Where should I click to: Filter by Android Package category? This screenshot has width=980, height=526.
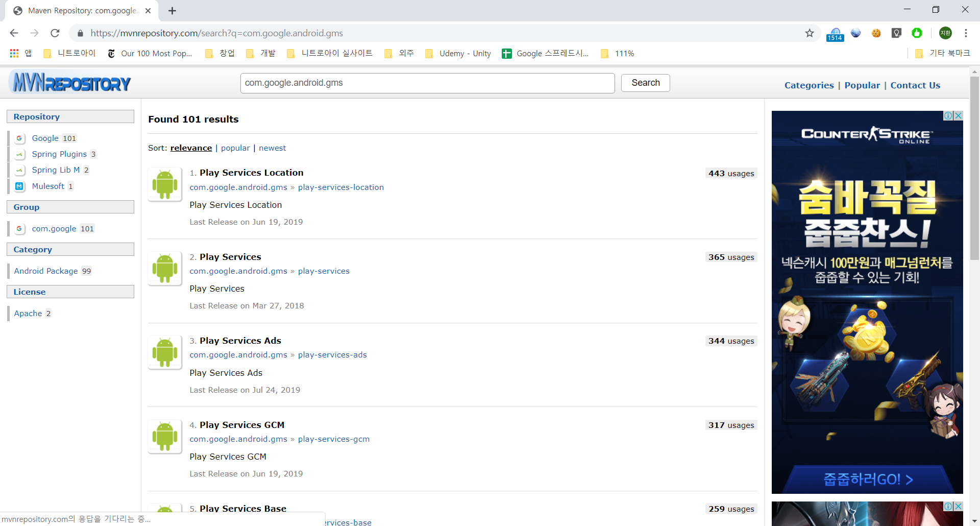click(46, 271)
